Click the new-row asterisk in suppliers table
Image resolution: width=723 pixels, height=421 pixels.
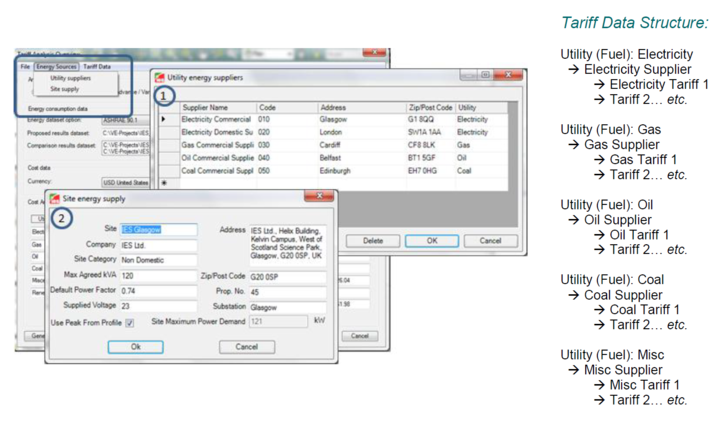pyautogui.click(x=165, y=183)
